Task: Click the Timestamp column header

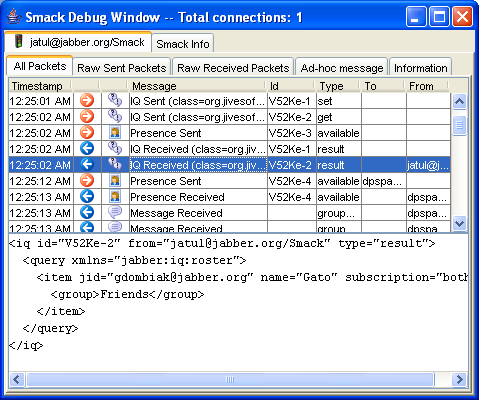Action: click(40, 86)
